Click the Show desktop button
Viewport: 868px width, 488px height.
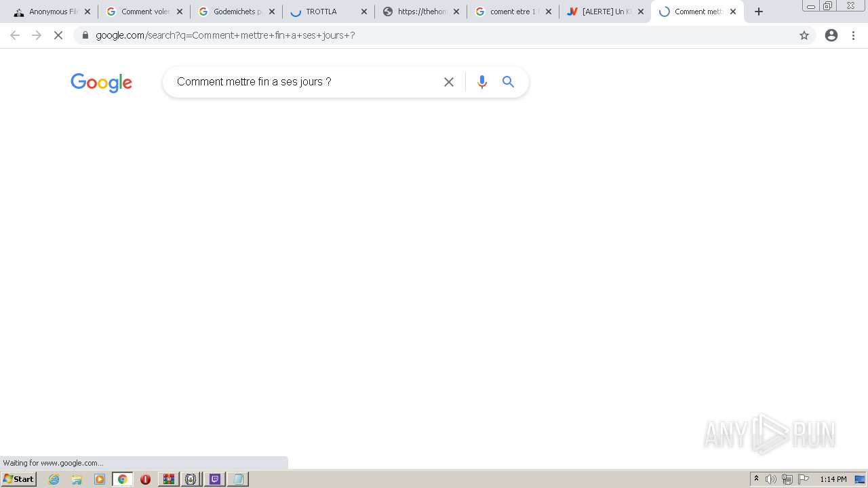[x=861, y=479]
